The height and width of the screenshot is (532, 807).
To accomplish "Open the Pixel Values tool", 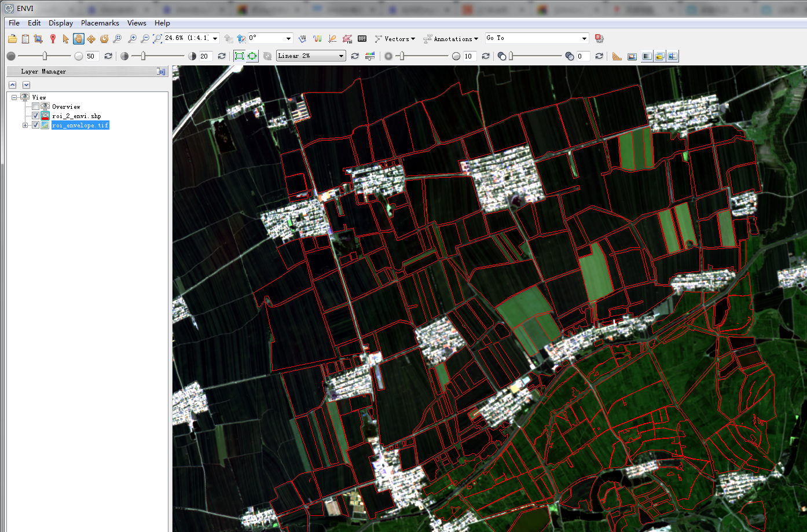I will (x=361, y=38).
